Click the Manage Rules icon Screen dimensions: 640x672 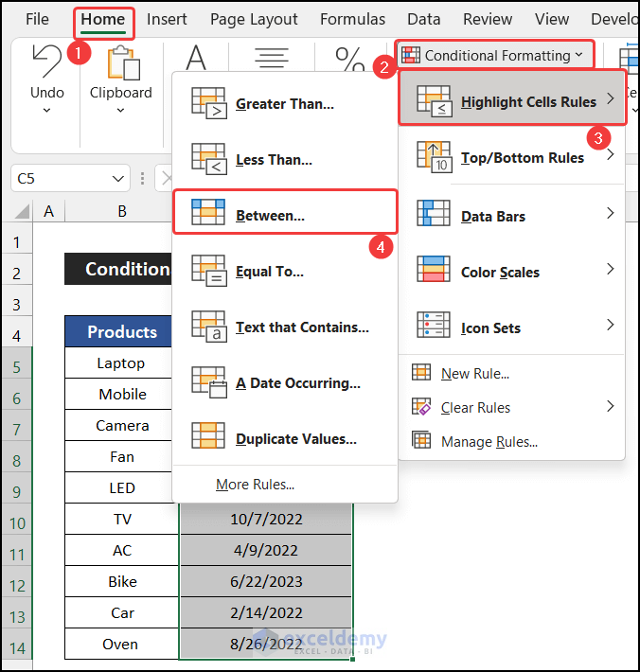[421, 440]
